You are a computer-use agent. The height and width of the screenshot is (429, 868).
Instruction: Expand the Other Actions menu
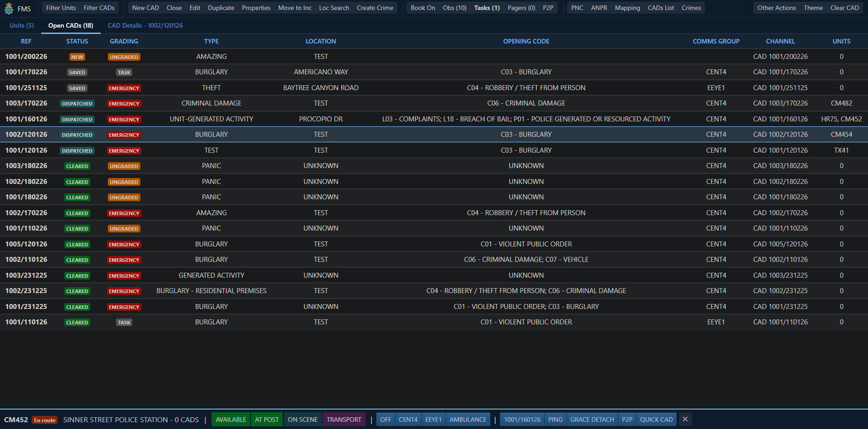pyautogui.click(x=776, y=8)
